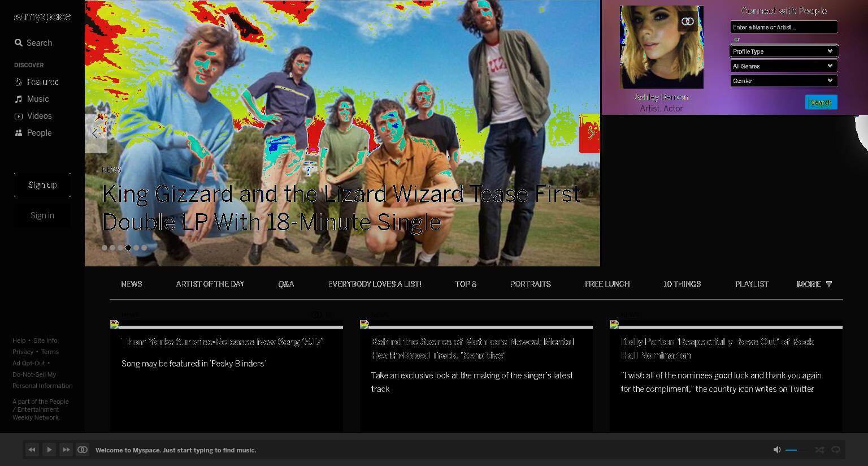Open the Profile Type dropdown
The image size is (868, 466).
click(x=784, y=51)
